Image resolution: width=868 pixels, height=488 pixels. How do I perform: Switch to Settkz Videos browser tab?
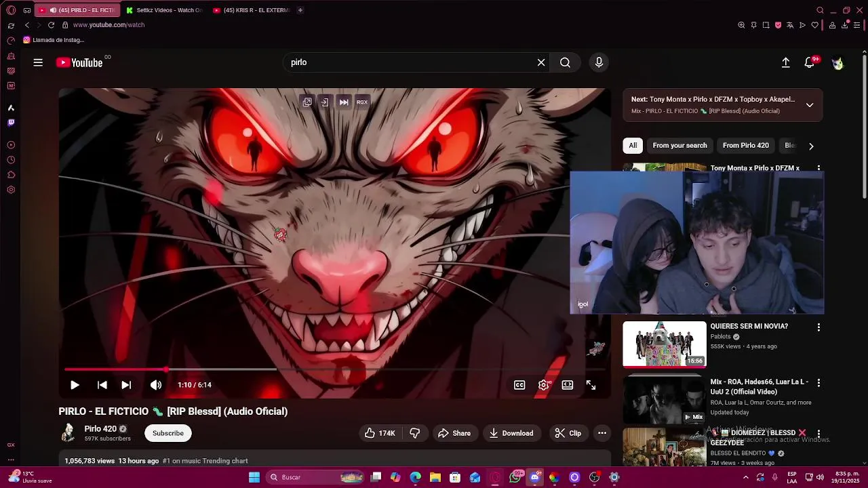coord(165,10)
